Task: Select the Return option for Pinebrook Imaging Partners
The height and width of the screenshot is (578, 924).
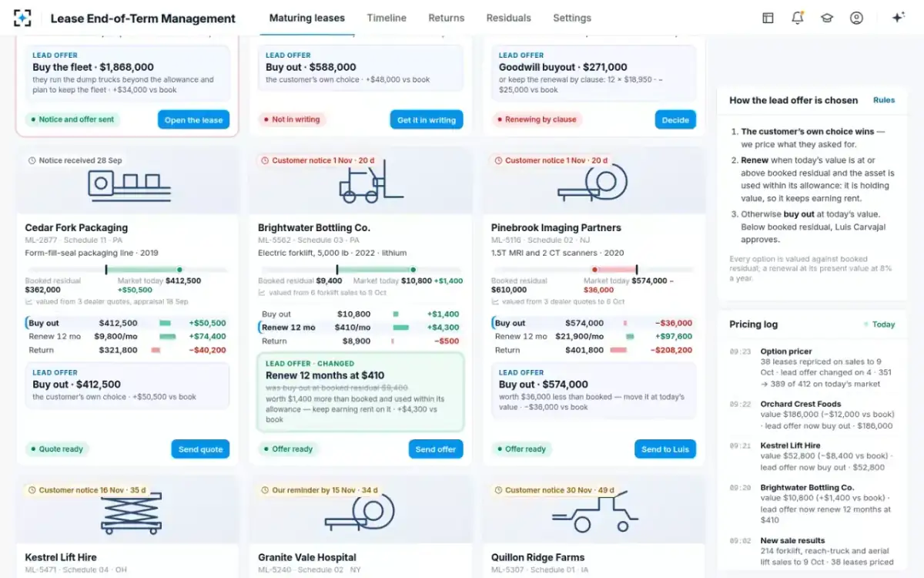Action: tap(594, 350)
